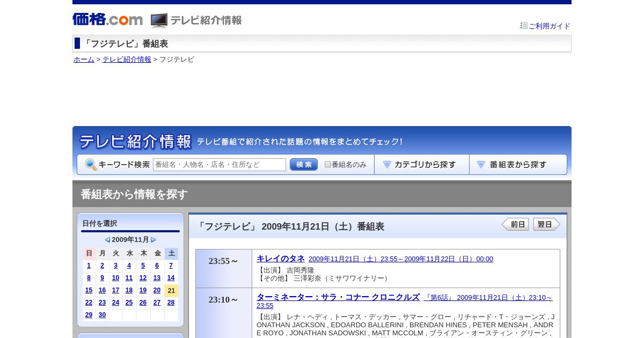
Task: Open the ご利用ガイド usage guide link
Action: click(549, 26)
